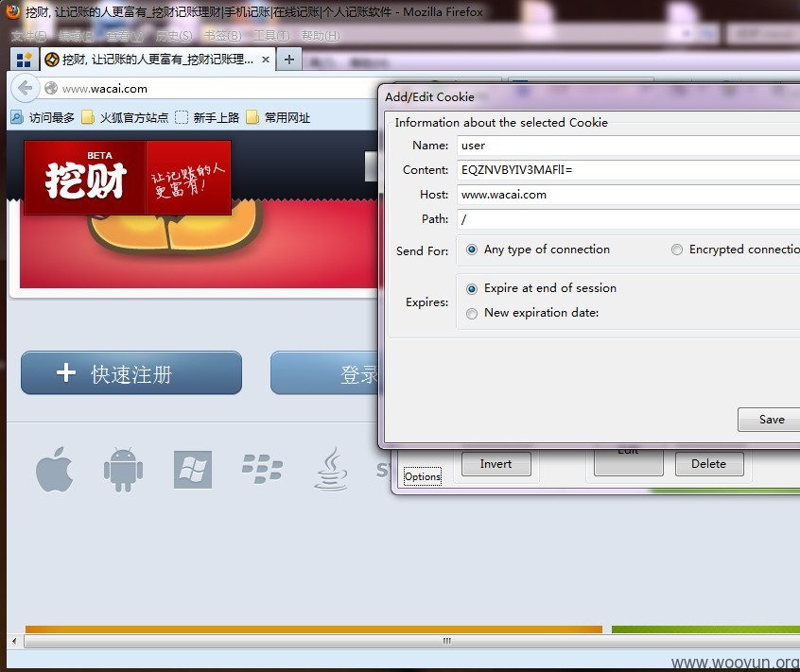Open a new tab with plus button
Viewport: 800px width, 672px height.
click(288, 60)
